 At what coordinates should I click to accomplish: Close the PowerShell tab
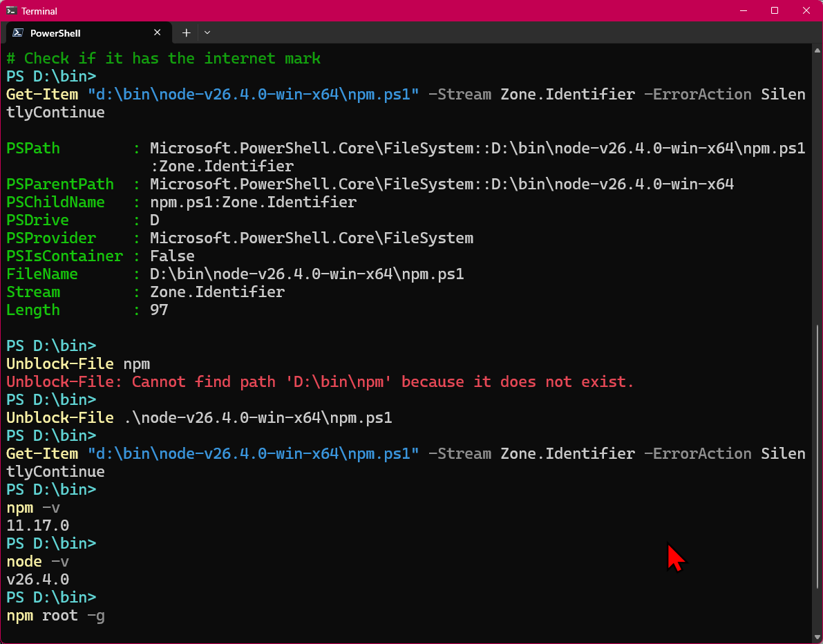(x=157, y=32)
